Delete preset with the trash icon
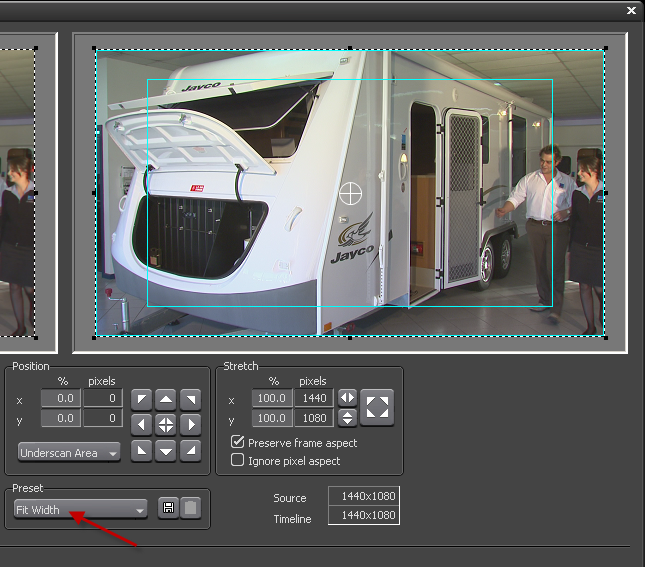 pos(190,508)
